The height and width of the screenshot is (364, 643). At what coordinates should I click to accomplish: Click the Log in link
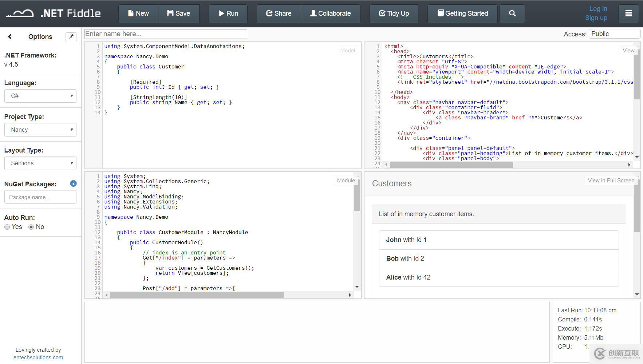[598, 9]
